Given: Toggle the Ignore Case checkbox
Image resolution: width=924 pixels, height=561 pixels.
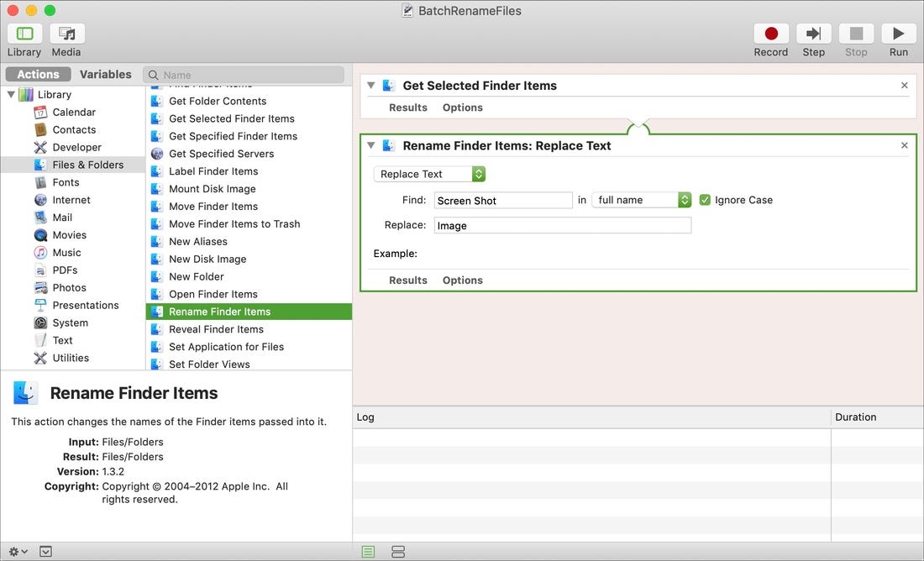Looking at the screenshot, I should 705,200.
